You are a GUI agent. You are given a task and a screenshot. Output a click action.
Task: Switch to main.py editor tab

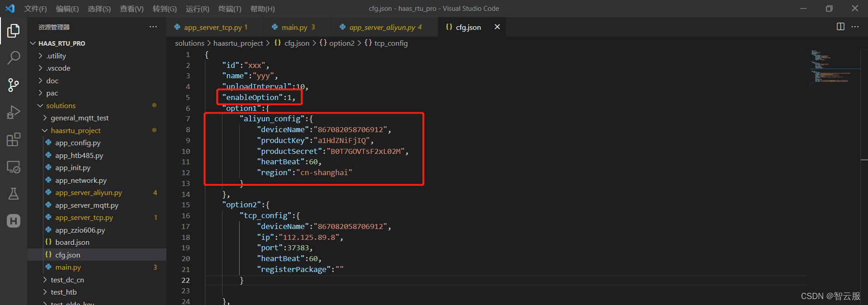click(297, 27)
